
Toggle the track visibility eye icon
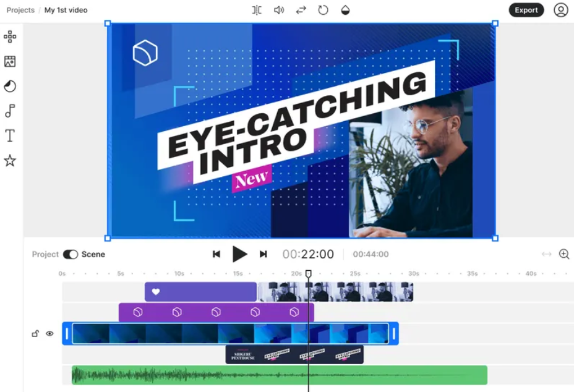[50, 334]
